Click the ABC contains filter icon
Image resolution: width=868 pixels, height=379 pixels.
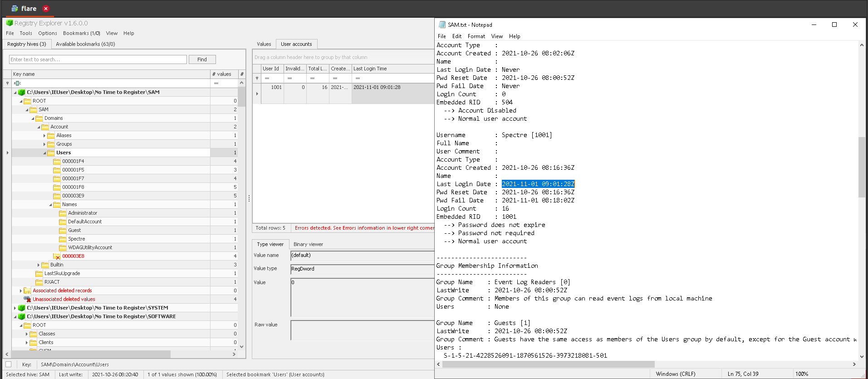click(x=17, y=83)
